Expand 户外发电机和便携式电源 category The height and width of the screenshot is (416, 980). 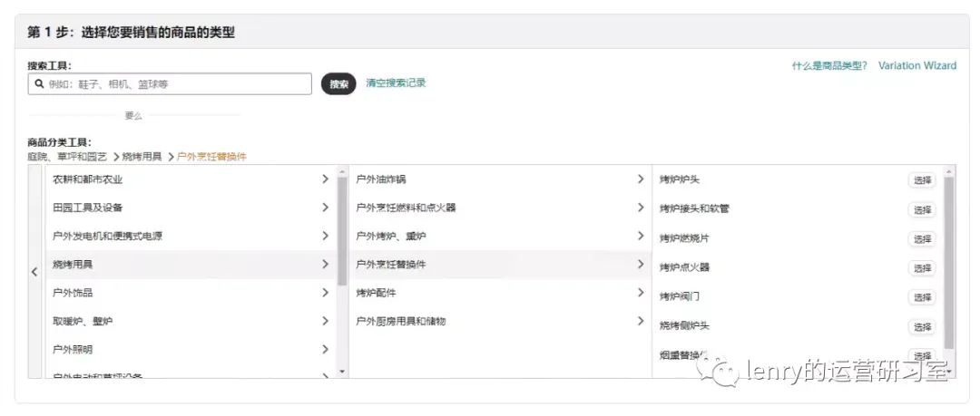pyautogui.click(x=325, y=237)
